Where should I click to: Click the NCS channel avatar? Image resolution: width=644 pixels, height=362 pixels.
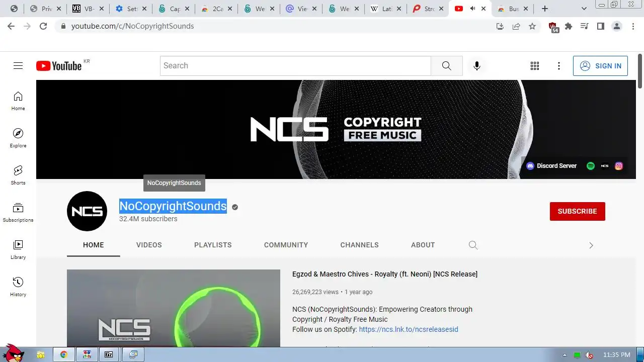87,211
